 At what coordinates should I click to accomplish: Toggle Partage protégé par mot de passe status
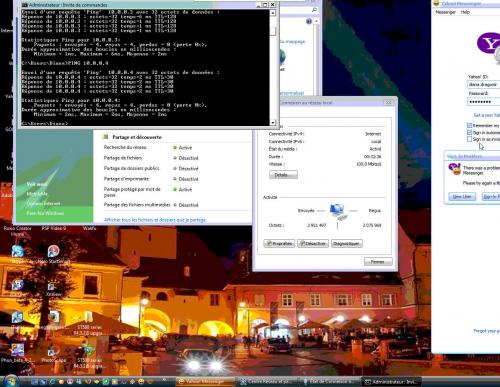183,189
